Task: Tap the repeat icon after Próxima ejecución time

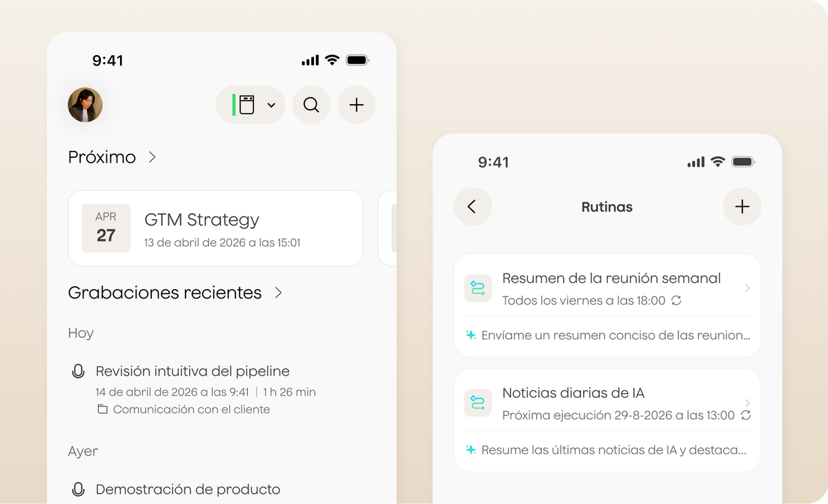Action: [x=745, y=415]
